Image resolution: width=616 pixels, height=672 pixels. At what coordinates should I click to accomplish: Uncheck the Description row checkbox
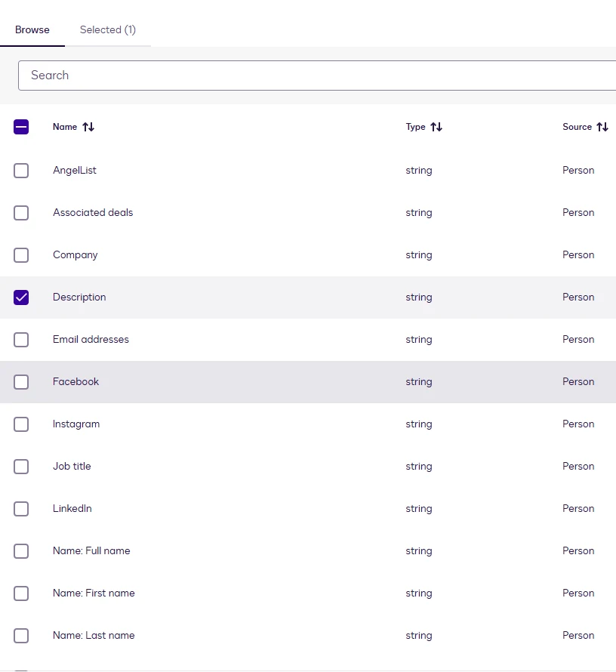21,297
